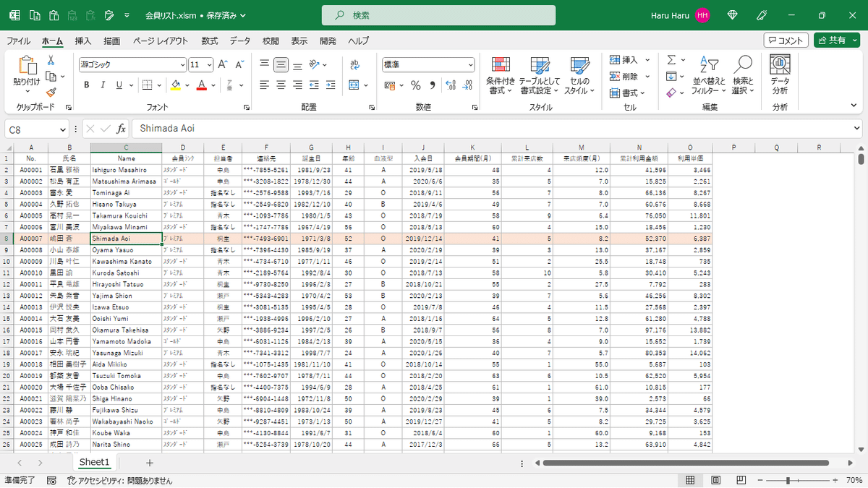Switch to the 数式 tab

point(210,41)
